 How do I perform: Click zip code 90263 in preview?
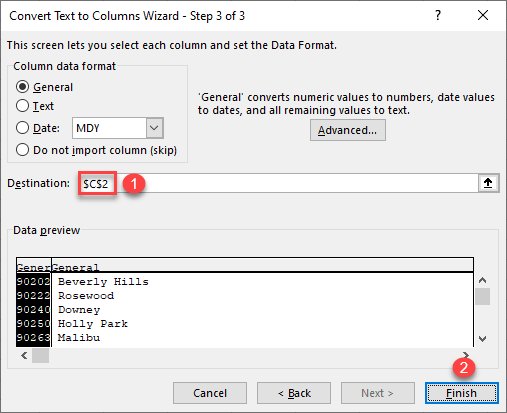point(33,338)
